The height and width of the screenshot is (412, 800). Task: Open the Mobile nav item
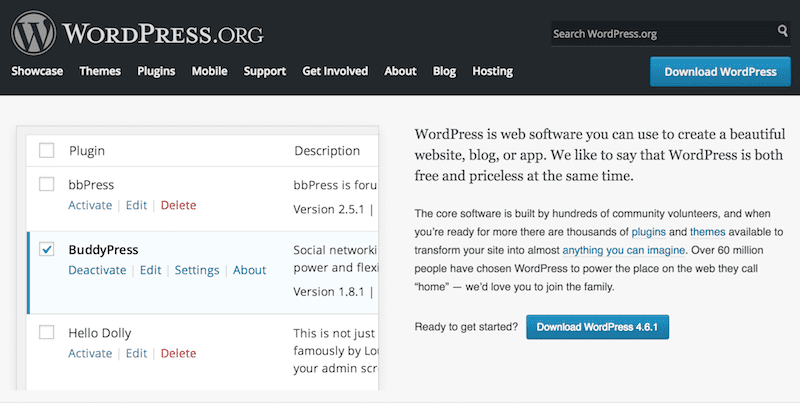[210, 71]
